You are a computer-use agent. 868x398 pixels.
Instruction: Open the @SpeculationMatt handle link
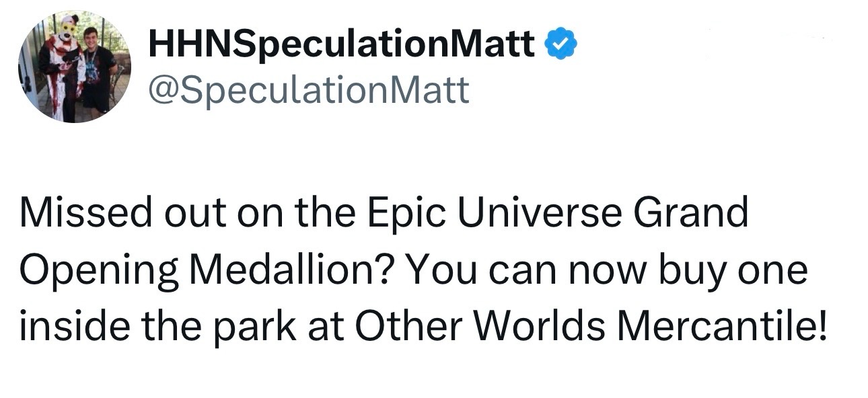[x=308, y=89]
